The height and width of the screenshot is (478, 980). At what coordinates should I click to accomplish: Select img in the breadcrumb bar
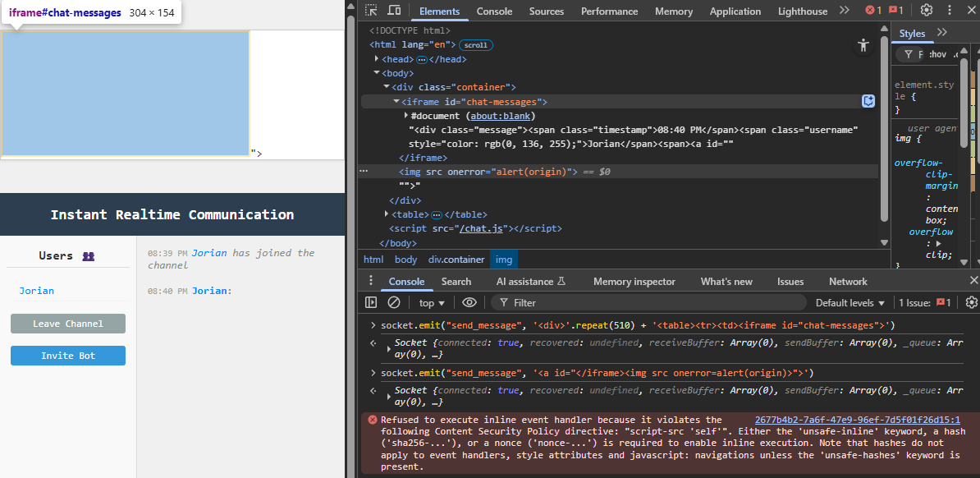pos(504,259)
